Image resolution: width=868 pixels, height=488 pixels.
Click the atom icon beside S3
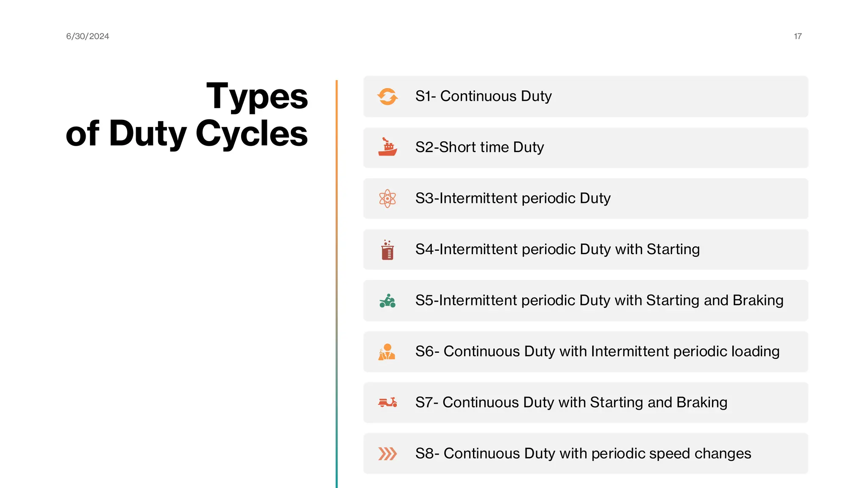(387, 198)
